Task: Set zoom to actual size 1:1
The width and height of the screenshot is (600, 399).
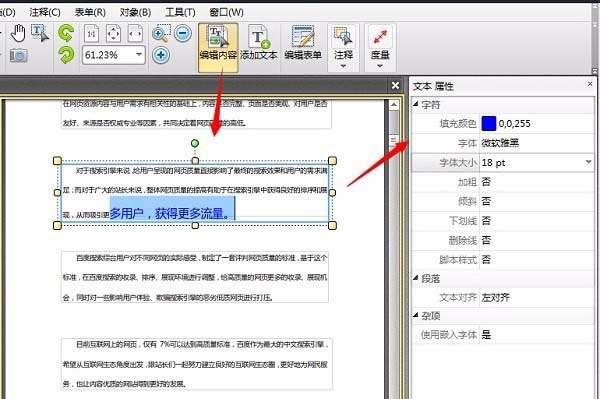Action: [91, 34]
